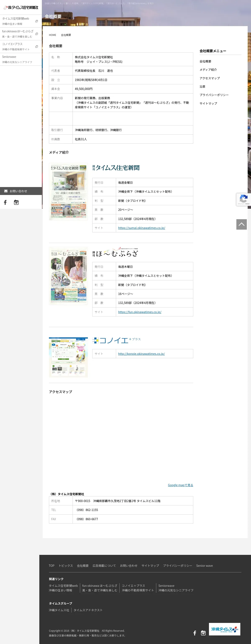Click タイムスアドネクスト group link

click(88, 610)
